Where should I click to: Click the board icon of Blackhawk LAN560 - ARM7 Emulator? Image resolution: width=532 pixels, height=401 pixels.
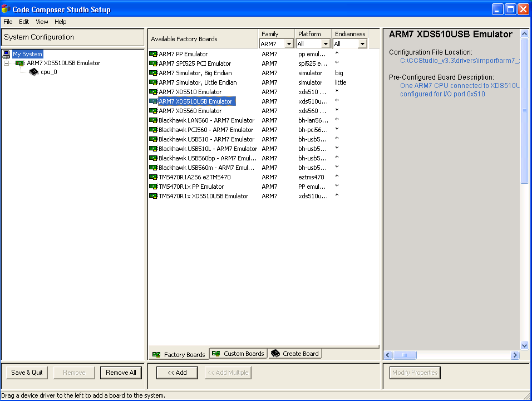click(154, 120)
